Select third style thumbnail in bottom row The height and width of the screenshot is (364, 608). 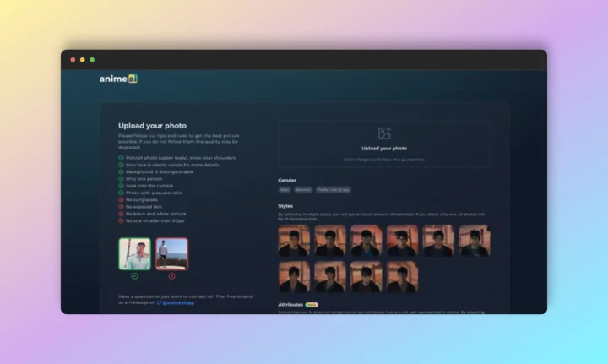[x=366, y=276]
